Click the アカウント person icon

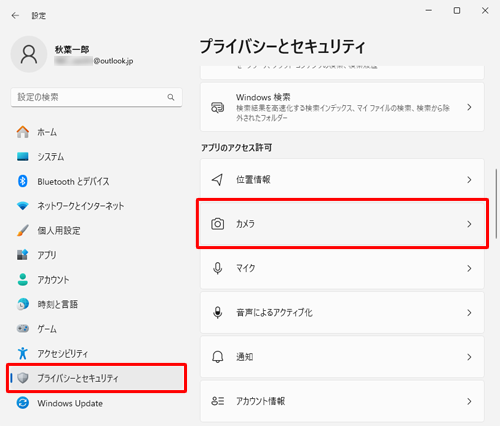pyautogui.click(x=23, y=279)
